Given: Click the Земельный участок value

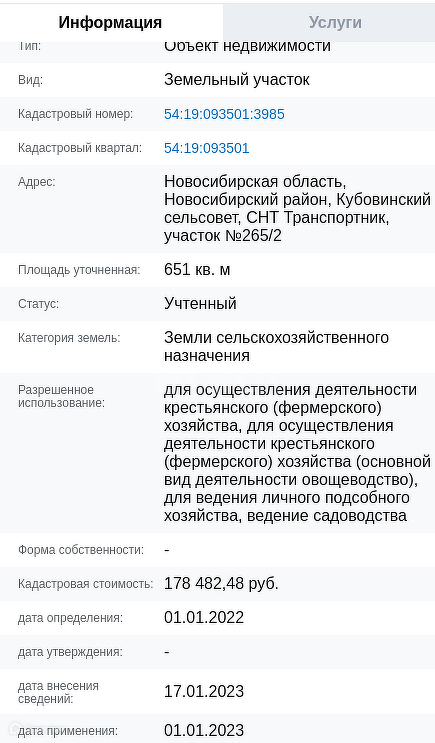Looking at the screenshot, I should tap(236, 80).
